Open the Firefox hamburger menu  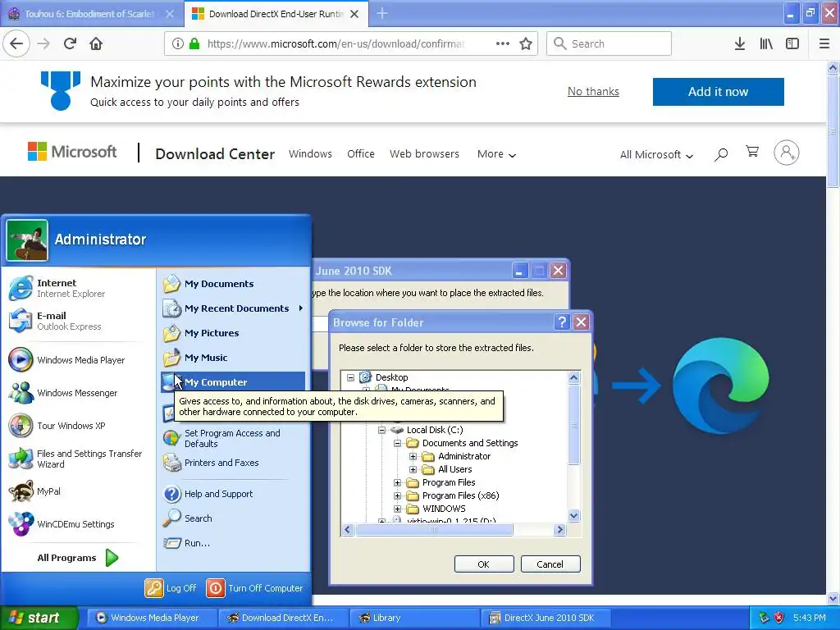tap(824, 43)
